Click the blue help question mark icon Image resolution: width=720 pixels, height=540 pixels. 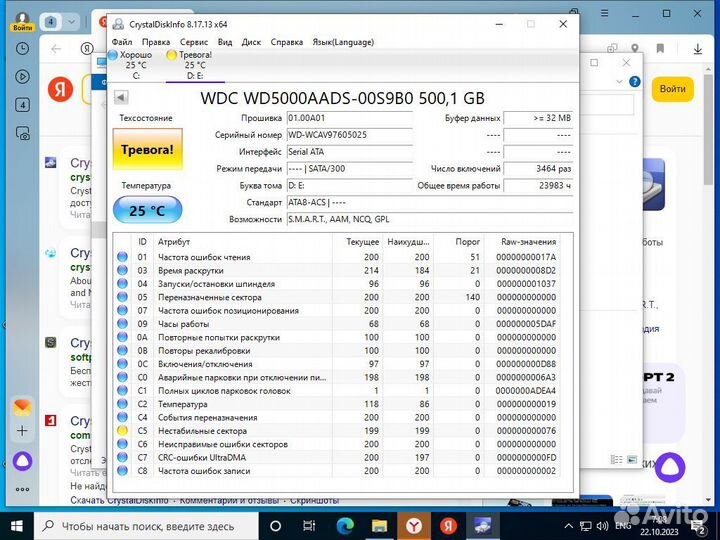point(635,82)
